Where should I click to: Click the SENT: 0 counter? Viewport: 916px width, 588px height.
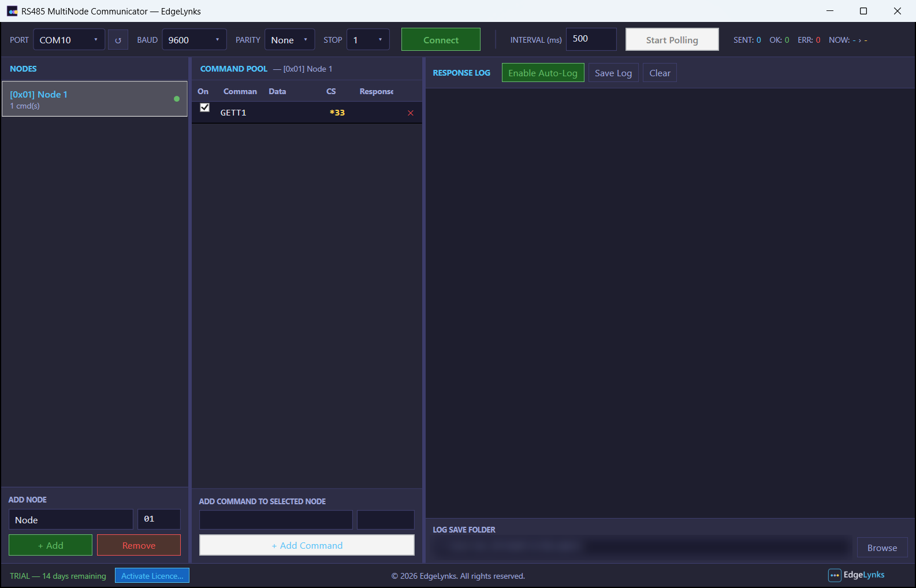click(747, 40)
